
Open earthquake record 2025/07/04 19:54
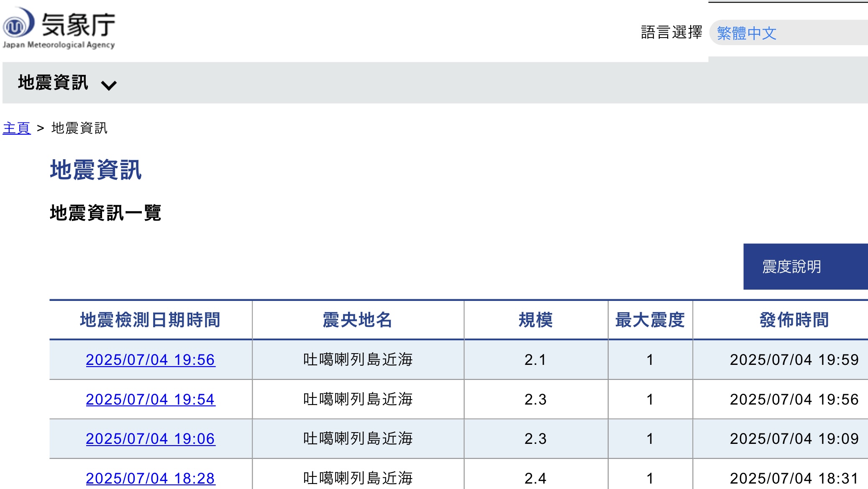pos(150,400)
